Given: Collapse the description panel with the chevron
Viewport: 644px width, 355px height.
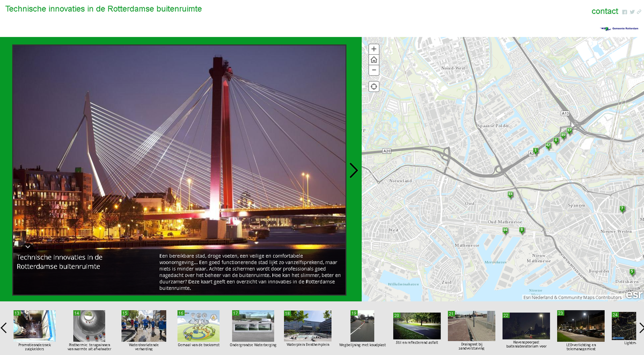Looking at the screenshot, I should 28,245.
